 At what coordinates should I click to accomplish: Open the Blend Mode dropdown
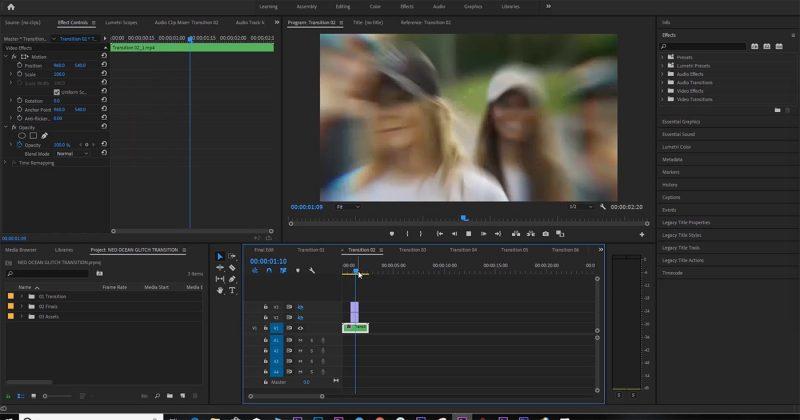(x=71, y=154)
